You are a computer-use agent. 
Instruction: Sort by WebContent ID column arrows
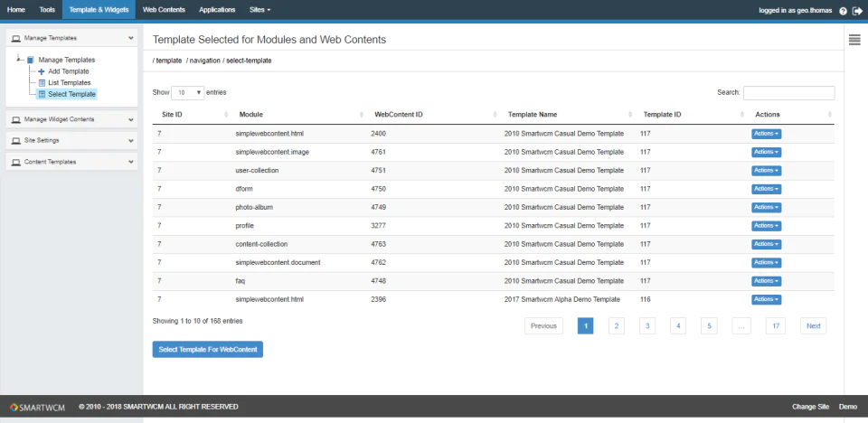495,115
